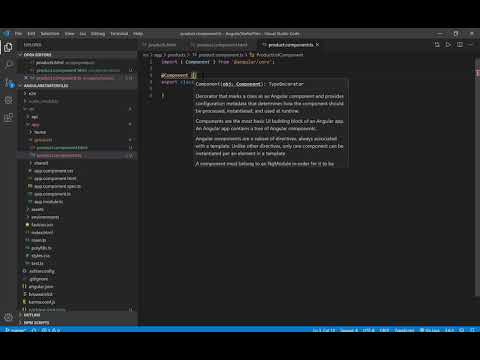480x360 pixels.
Task: Close product.component.ts in Open Editors list
Action: 26,78
